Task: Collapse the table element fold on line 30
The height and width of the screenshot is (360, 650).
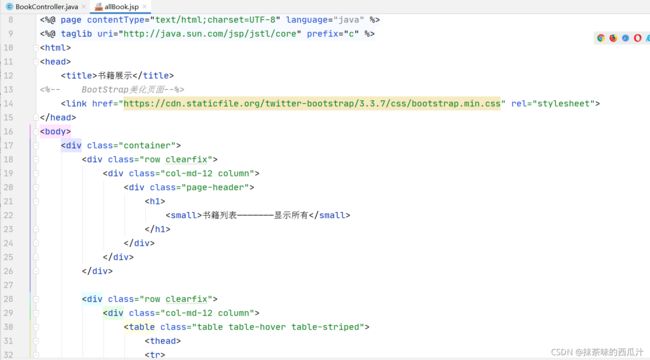Action: (x=36, y=327)
